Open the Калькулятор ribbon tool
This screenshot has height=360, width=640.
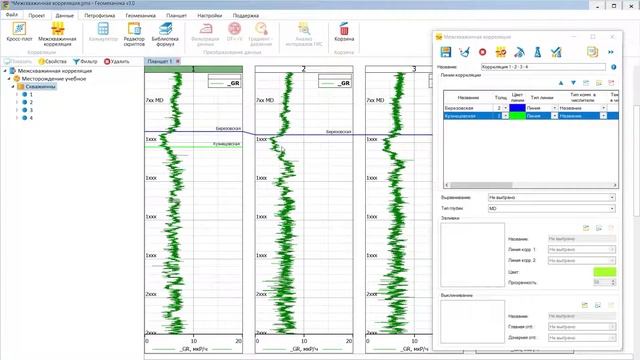click(103, 32)
